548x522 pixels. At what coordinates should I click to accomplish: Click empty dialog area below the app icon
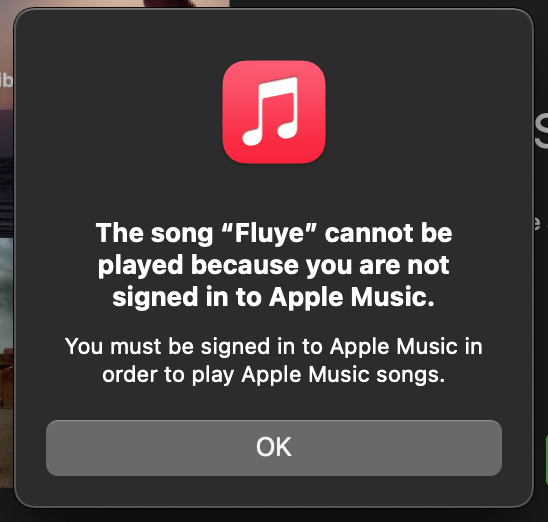[x=274, y=192]
